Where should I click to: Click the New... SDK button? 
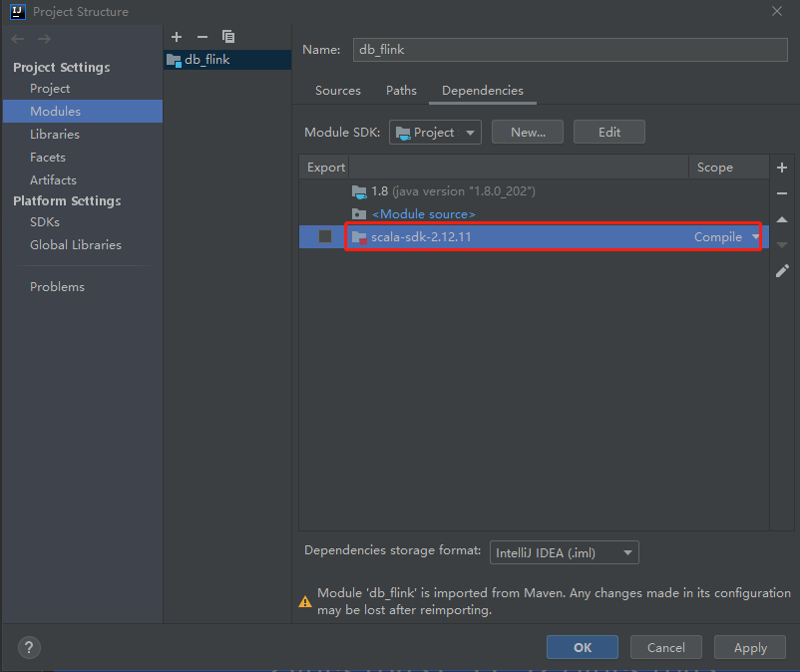tap(528, 133)
